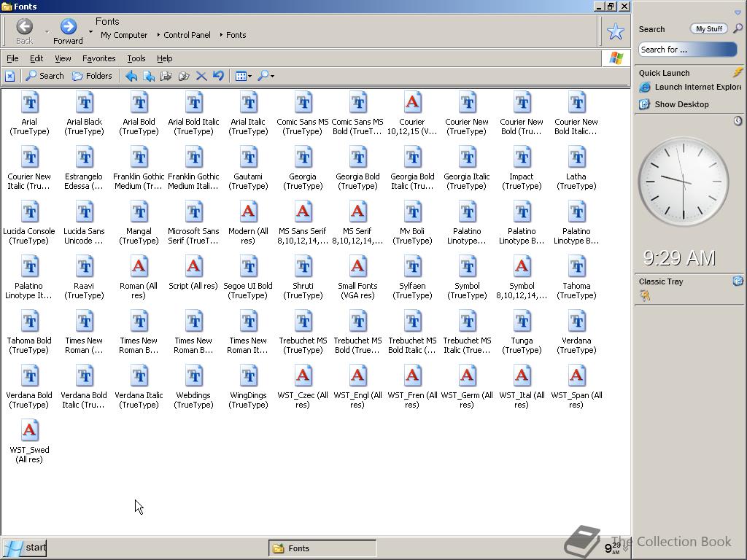The height and width of the screenshot is (560, 747).
Task: Select the Verdana (TrueType) font
Action: pos(576,332)
